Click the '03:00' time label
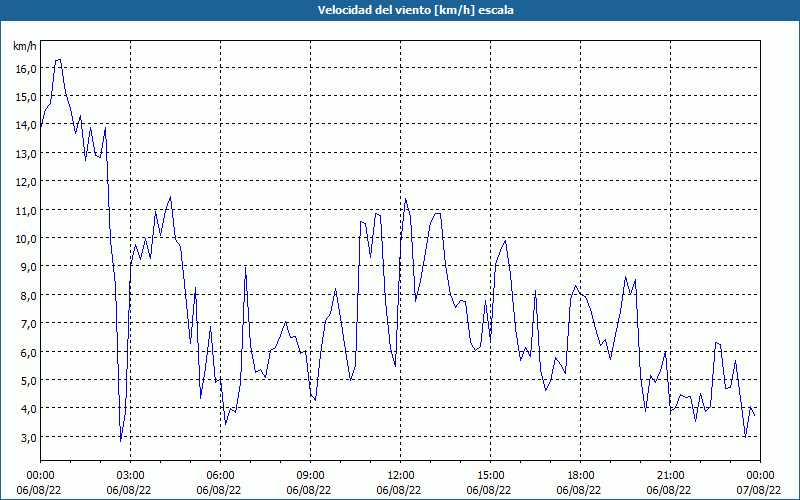Viewport: 800px width, 500px height. click(x=131, y=476)
